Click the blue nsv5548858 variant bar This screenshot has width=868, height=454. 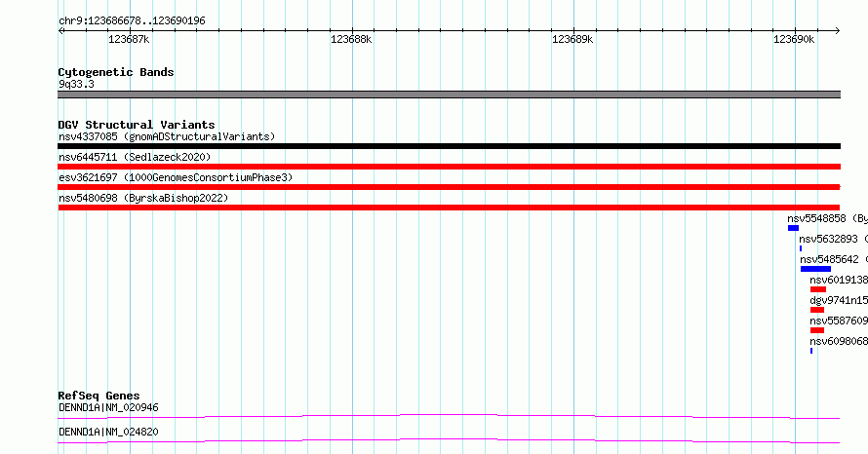(793, 228)
